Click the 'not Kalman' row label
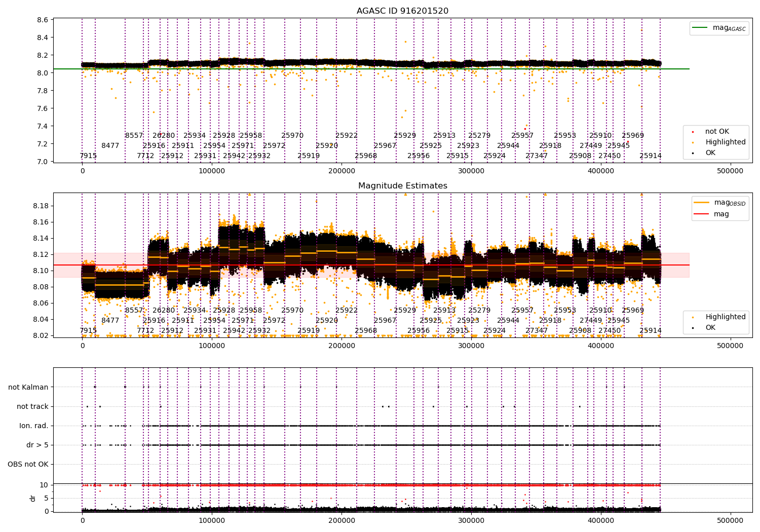Image resolution: width=760 pixels, height=532 pixels. tap(28, 387)
